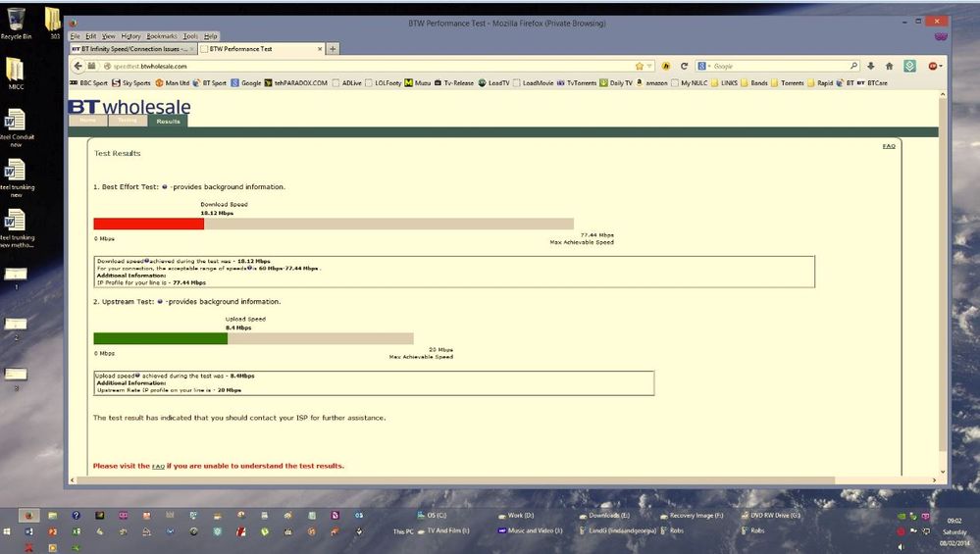This screenshot has width=980, height=554.
Task: Open the Sky Sports bookmark
Action: click(x=131, y=82)
